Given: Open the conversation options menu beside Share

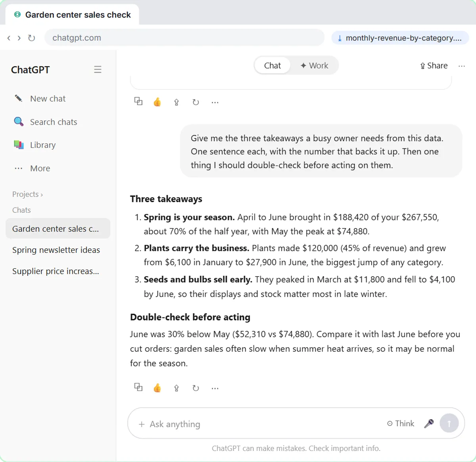Looking at the screenshot, I should click(x=462, y=66).
